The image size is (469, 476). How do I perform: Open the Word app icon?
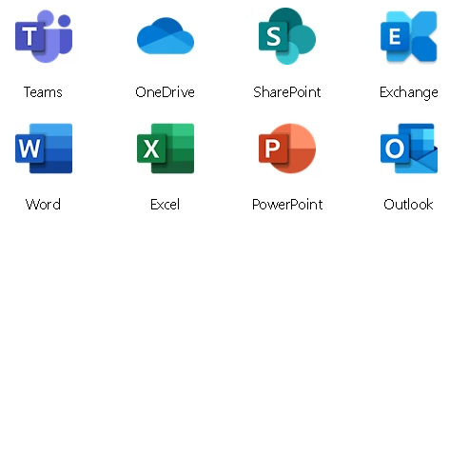(x=44, y=149)
